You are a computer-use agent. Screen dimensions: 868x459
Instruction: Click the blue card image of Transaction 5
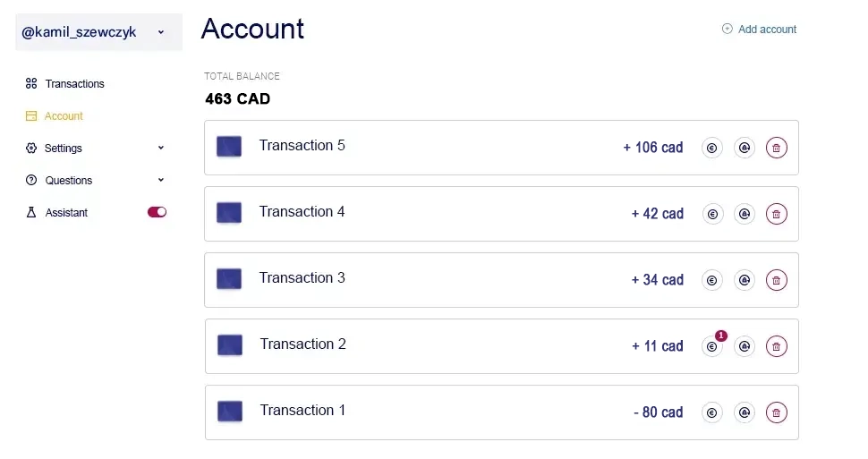tap(229, 147)
